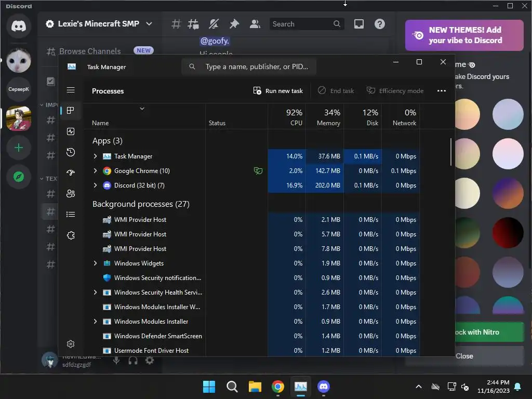Sort by Name column header

click(144, 117)
